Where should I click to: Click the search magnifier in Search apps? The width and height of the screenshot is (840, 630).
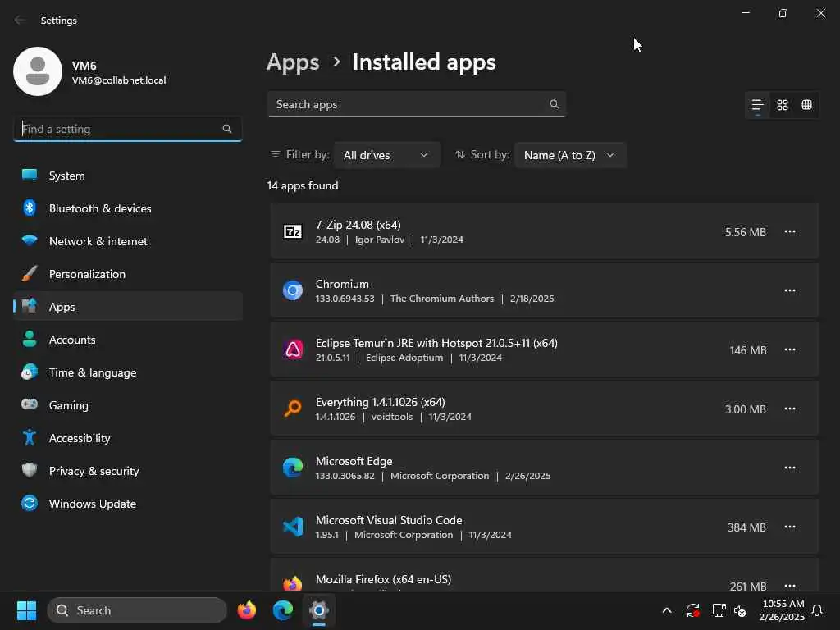554,104
